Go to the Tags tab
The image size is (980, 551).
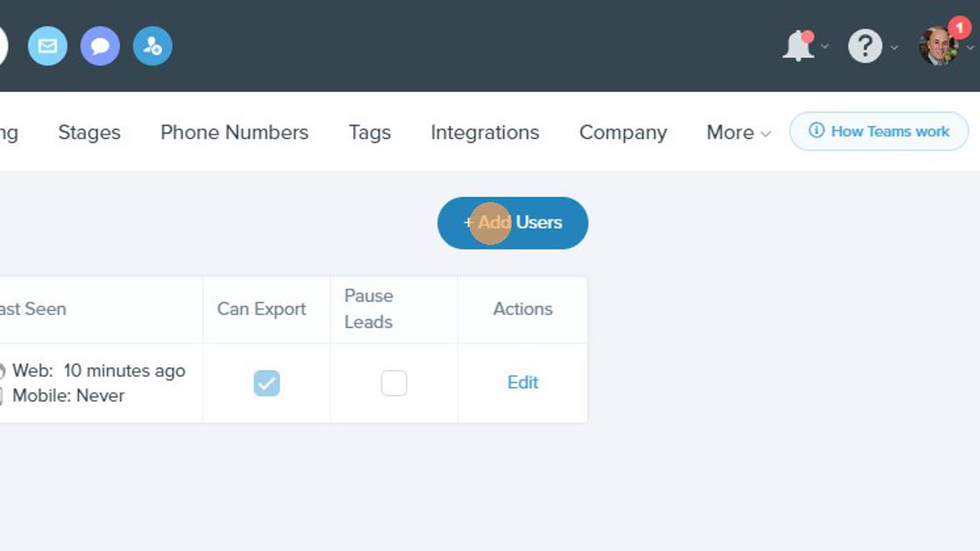[369, 132]
